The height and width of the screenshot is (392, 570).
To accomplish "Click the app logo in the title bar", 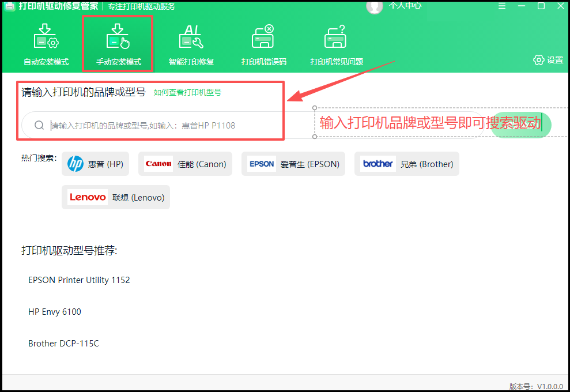I will (x=9, y=6).
